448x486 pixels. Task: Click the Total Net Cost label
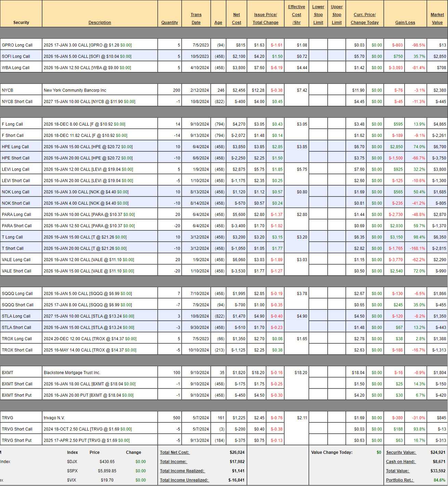(x=174, y=452)
